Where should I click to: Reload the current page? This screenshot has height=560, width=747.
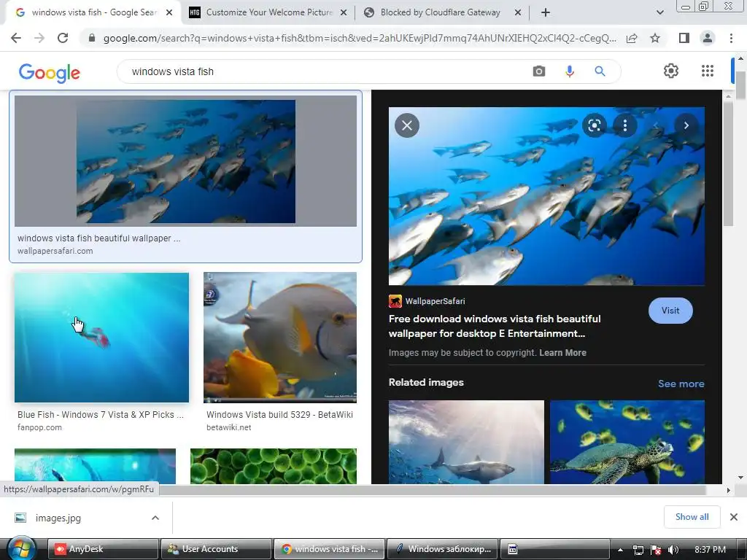point(63,38)
